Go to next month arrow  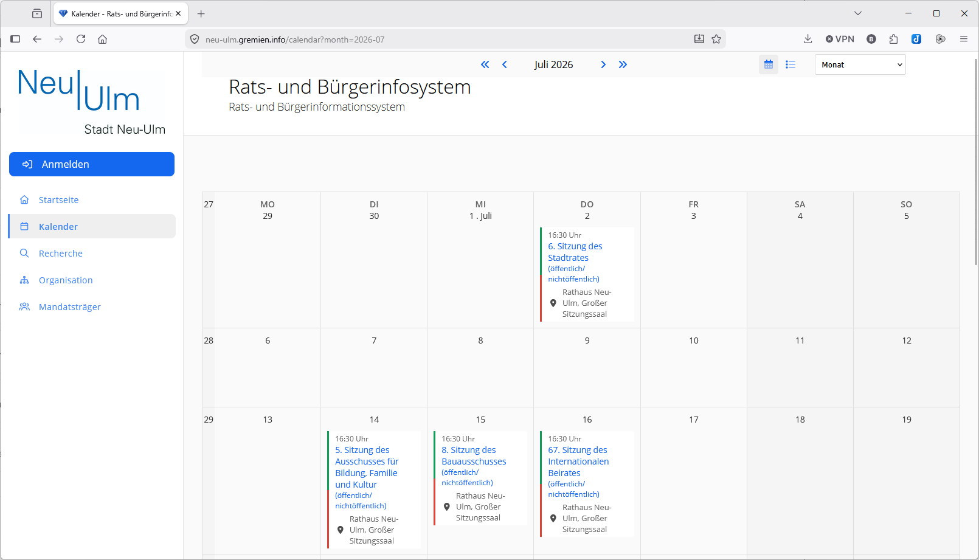603,64
